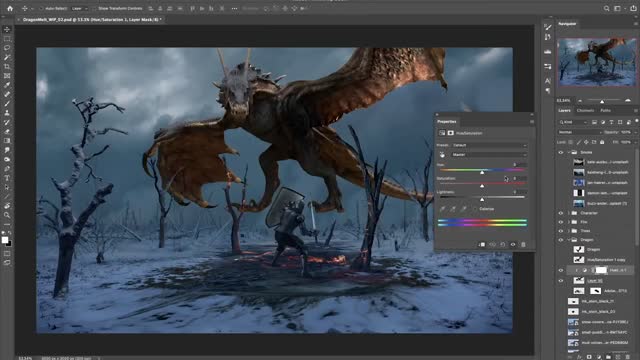Select the Layers tab
Screen dimensions: 640x360
click(564, 111)
